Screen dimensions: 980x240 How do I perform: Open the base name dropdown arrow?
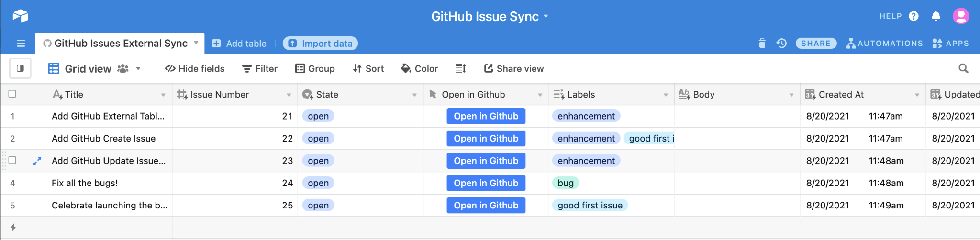tap(546, 16)
